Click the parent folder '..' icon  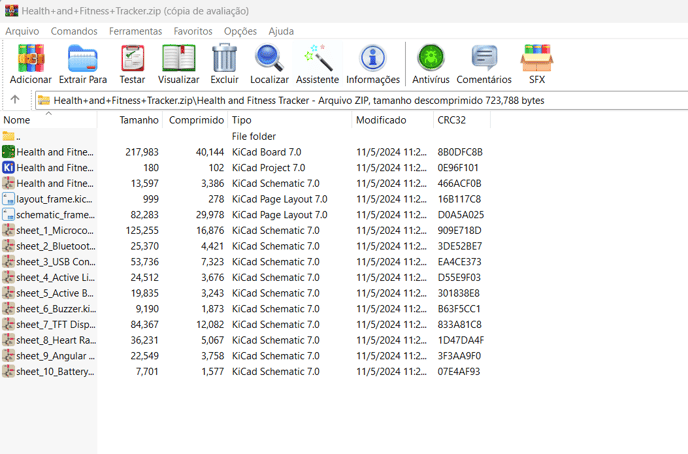[8, 136]
